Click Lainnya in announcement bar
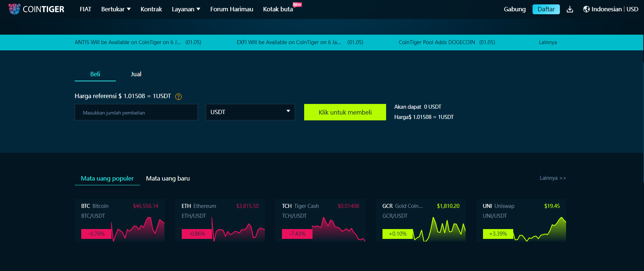 548,42
